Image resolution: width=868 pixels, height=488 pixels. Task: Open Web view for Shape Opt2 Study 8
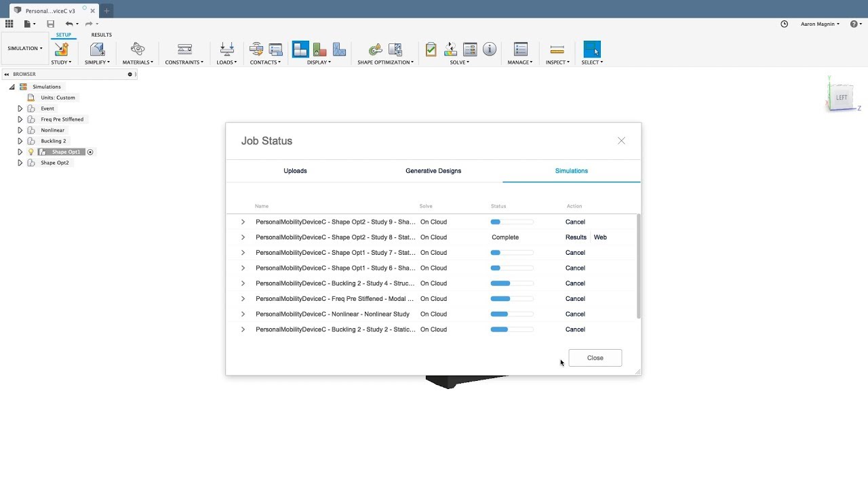tap(600, 237)
